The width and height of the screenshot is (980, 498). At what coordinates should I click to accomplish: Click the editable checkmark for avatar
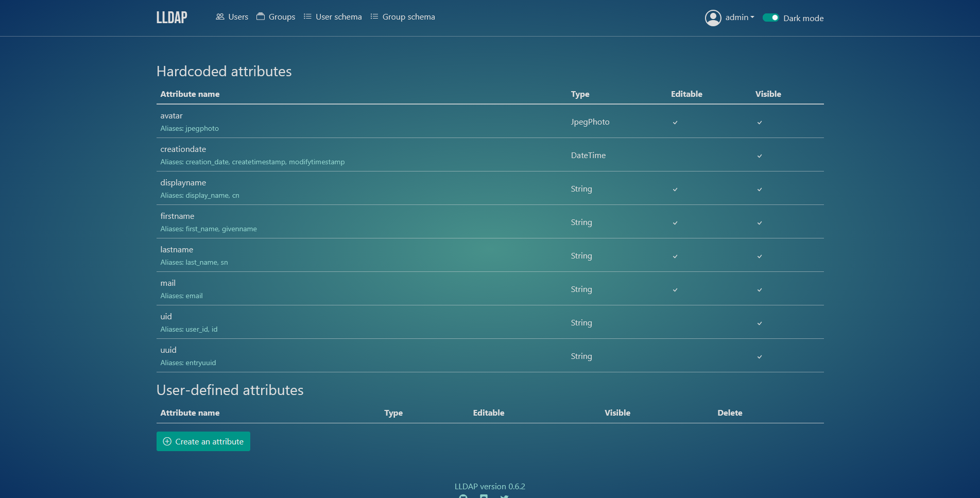675,123
